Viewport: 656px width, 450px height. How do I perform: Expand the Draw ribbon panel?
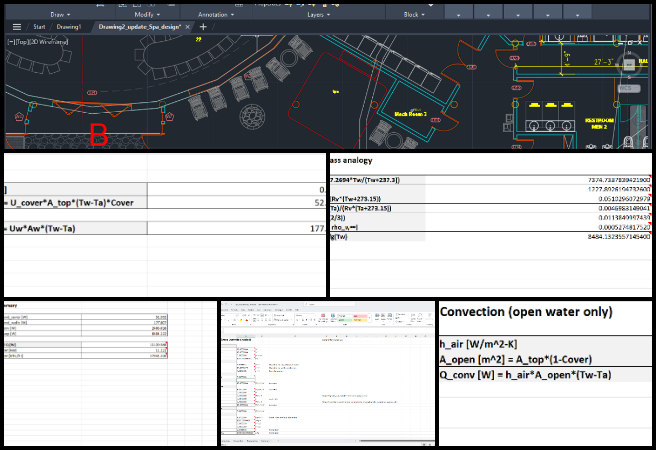[x=60, y=15]
